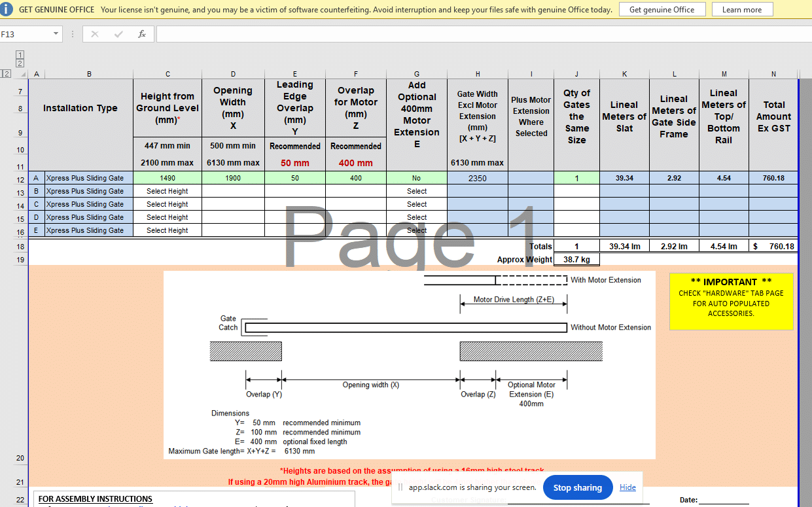Open the Name Box dropdown arrow

coord(56,34)
